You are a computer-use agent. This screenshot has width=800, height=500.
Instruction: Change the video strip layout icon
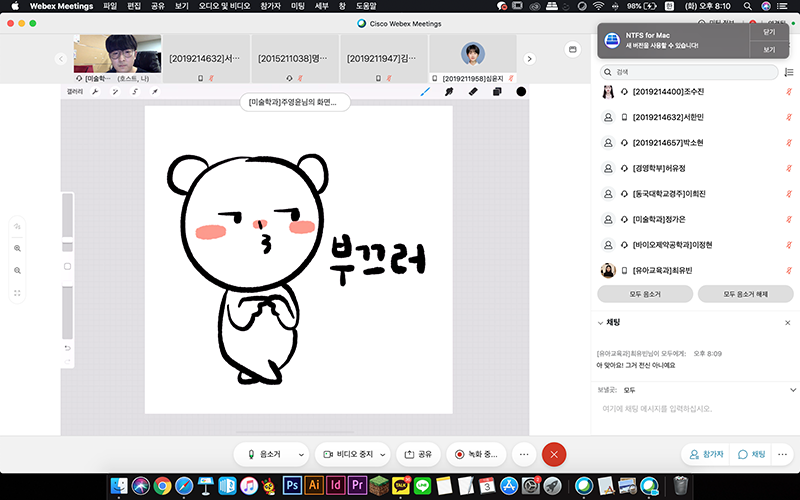tap(572, 49)
